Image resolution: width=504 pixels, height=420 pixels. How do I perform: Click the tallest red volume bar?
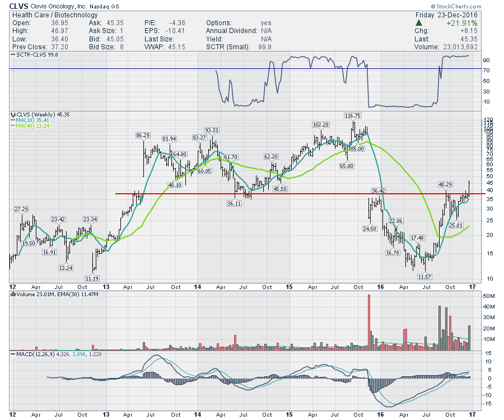(x=369, y=323)
